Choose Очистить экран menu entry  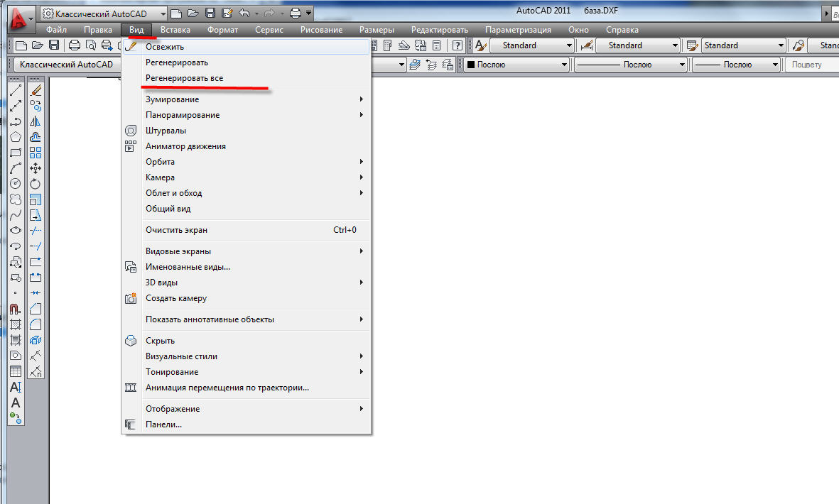[x=246, y=231]
